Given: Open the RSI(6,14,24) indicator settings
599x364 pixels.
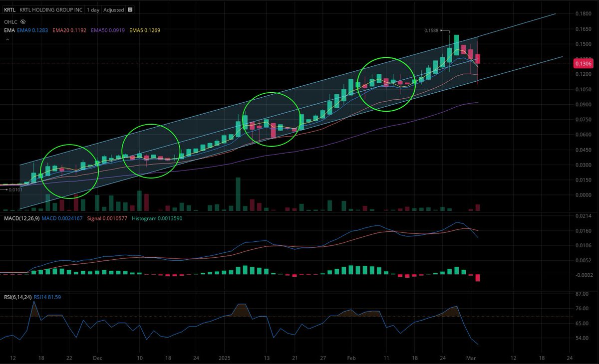Looking at the screenshot, I should click(x=17, y=297).
